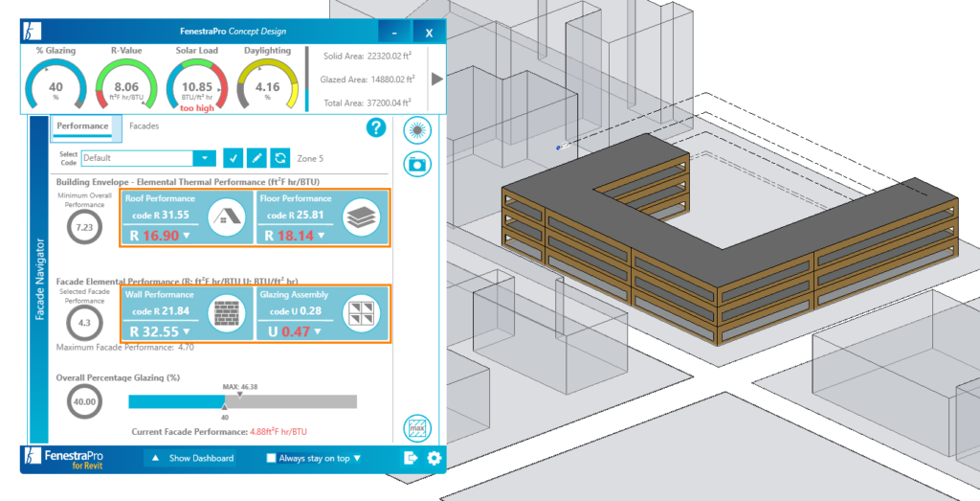Expand wall R 32.55 value dropdown
The image size is (980, 501).
coord(187,331)
